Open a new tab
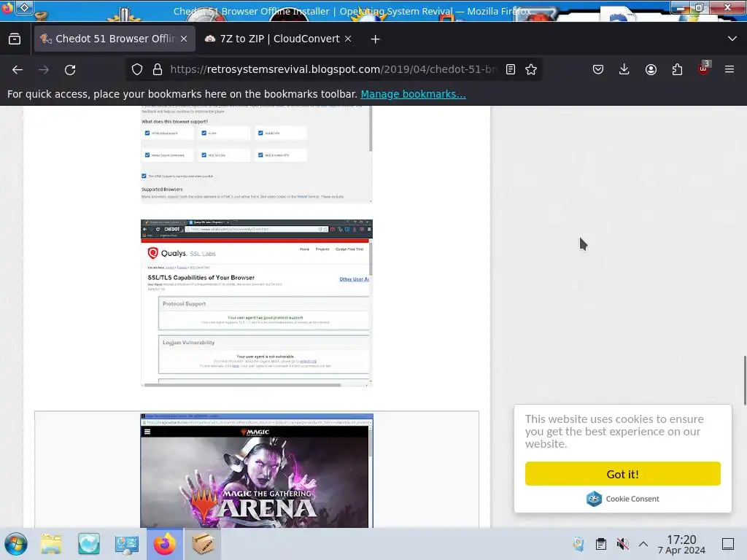This screenshot has height=560, width=747. (376, 39)
